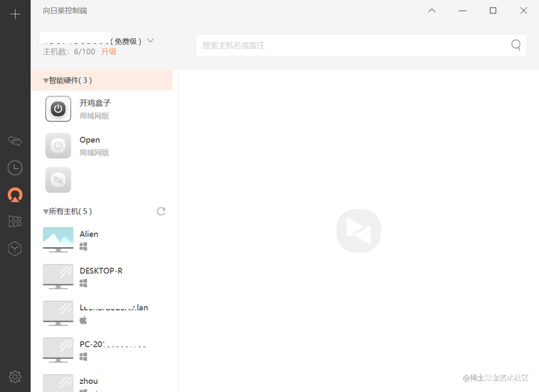Click the 开鸡盒子 power device icon
This screenshot has height=392, width=539.
(58, 109)
